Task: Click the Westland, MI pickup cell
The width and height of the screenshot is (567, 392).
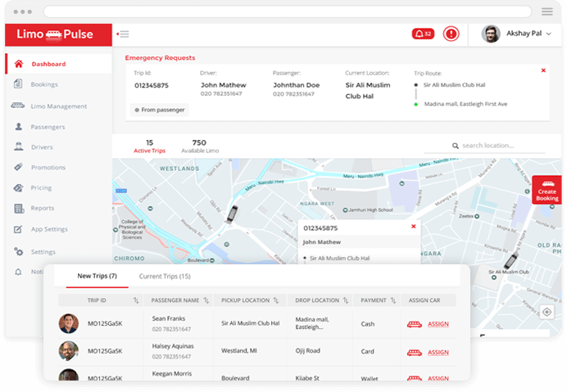Action: (x=239, y=351)
